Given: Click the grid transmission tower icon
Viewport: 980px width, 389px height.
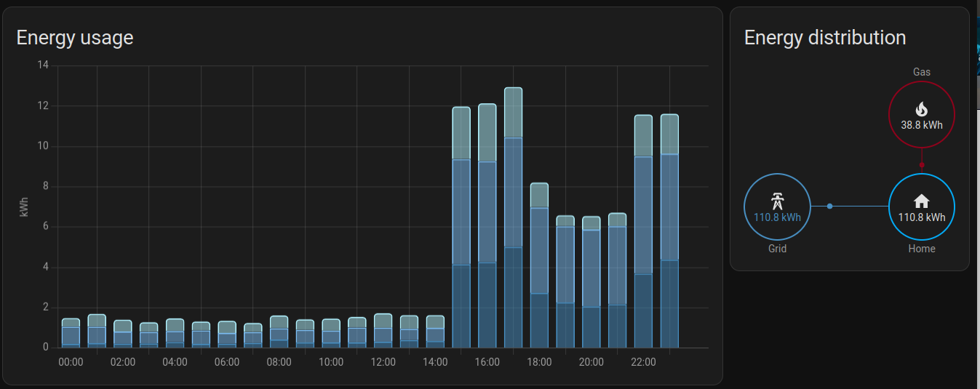Looking at the screenshot, I should tap(777, 201).
